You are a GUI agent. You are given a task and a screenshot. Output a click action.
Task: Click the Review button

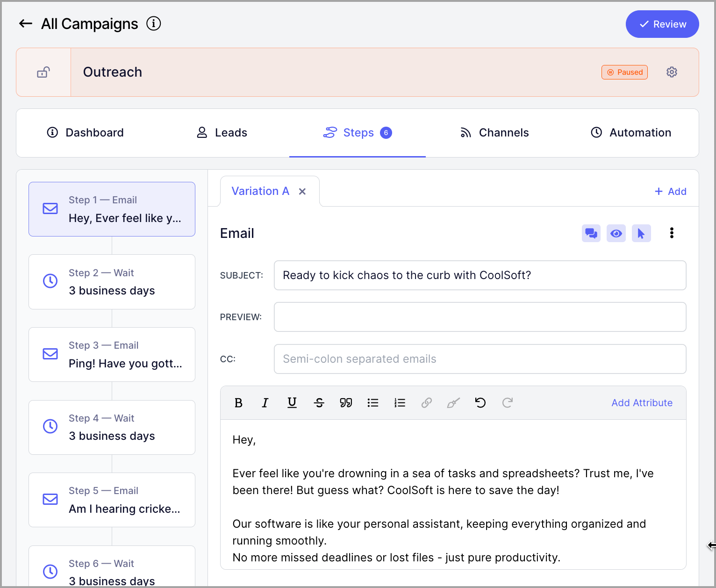click(x=662, y=24)
